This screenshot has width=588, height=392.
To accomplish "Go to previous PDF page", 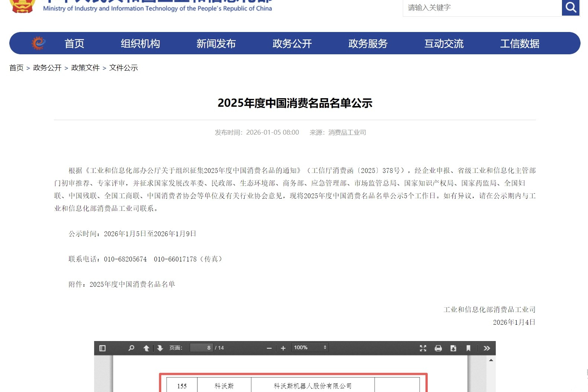I will pyautogui.click(x=146, y=348).
